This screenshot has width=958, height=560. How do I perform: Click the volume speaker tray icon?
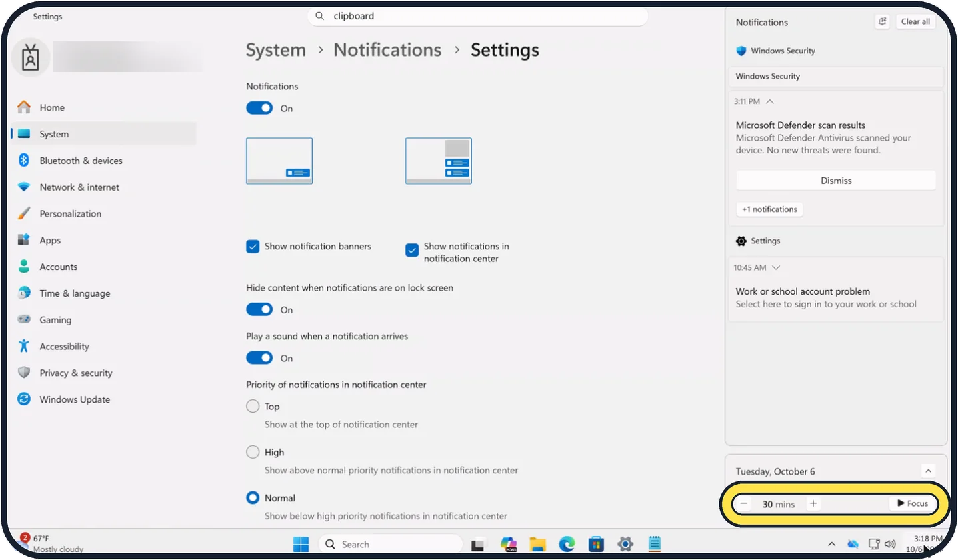click(890, 545)
